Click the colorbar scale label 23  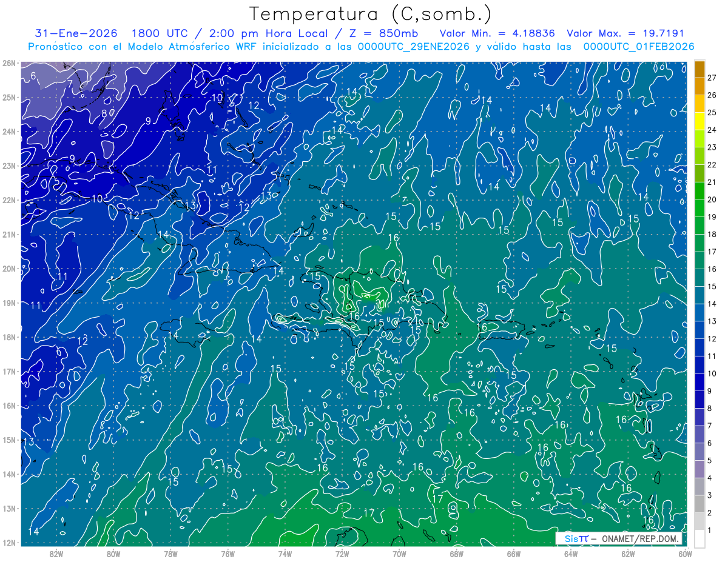pos(712,147)
